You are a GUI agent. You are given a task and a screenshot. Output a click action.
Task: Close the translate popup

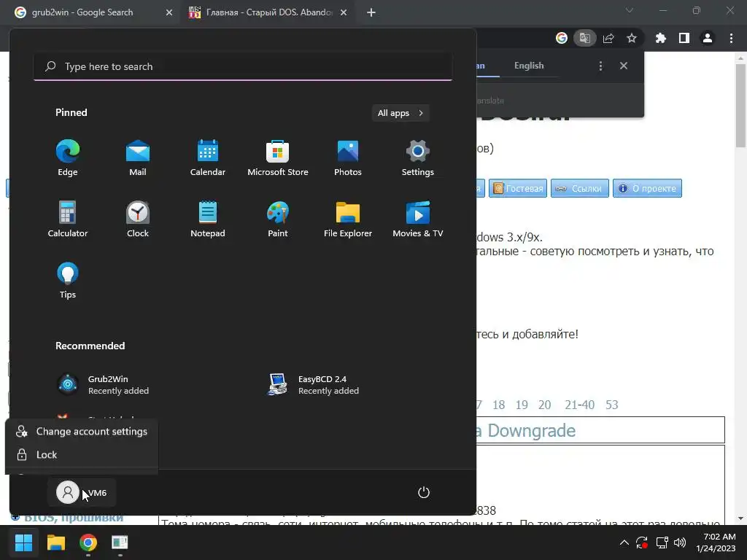click(x=624, y=66)
